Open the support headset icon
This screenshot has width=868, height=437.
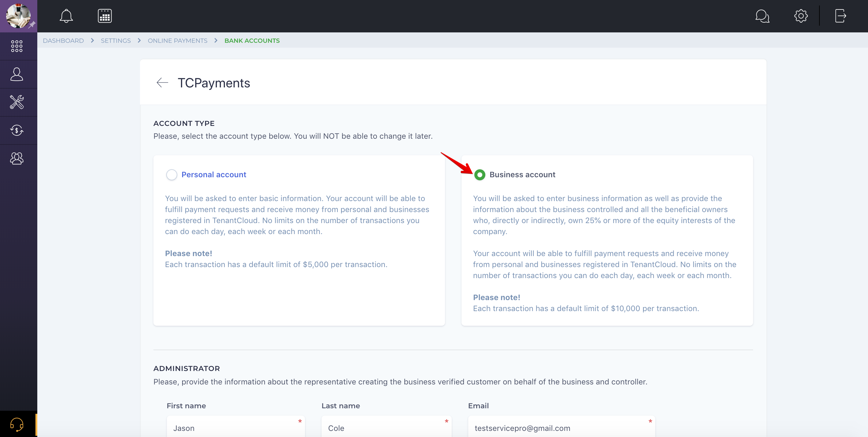(17, 424)
